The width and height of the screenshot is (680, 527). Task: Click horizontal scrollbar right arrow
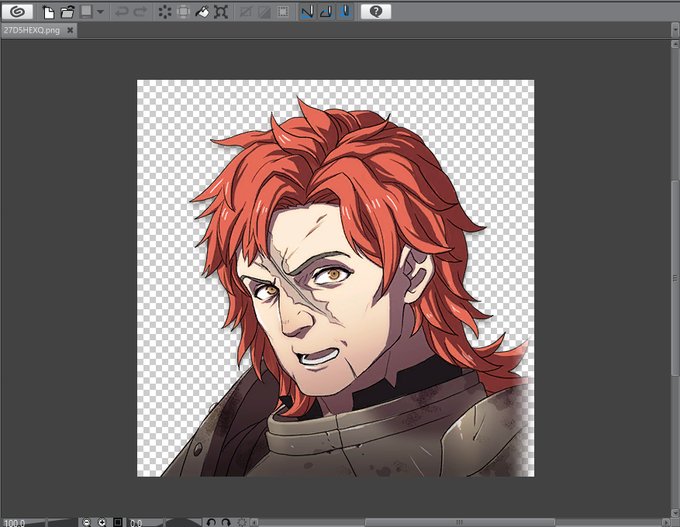(666, 522)
